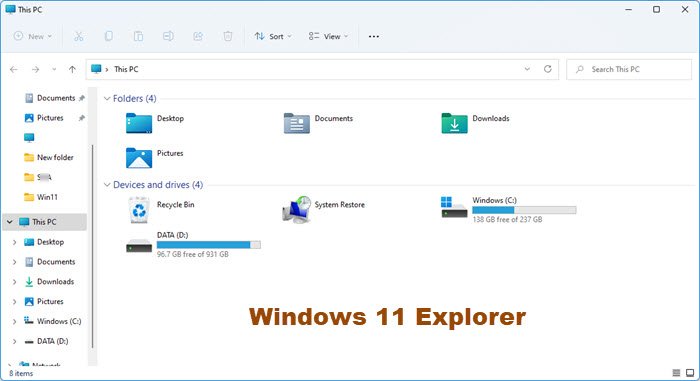Expand the Desktop node under This PC
The image size is (700, 381).
(14, 242)
